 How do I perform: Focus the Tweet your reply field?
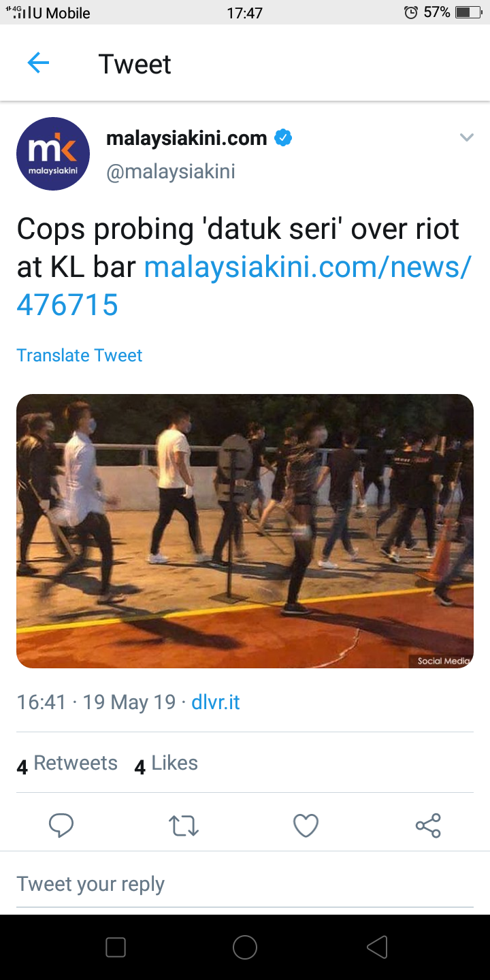(x=245, y=884)
